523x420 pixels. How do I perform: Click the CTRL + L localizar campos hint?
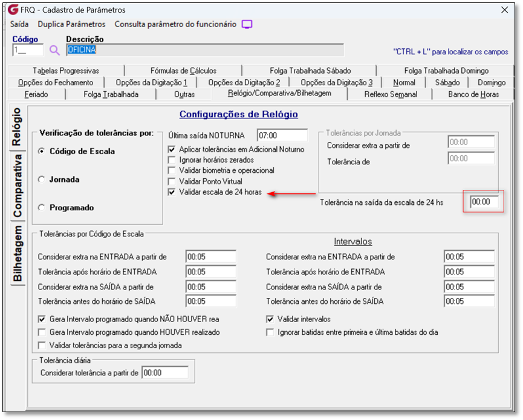pyautogui.click(x=450, y=51)
